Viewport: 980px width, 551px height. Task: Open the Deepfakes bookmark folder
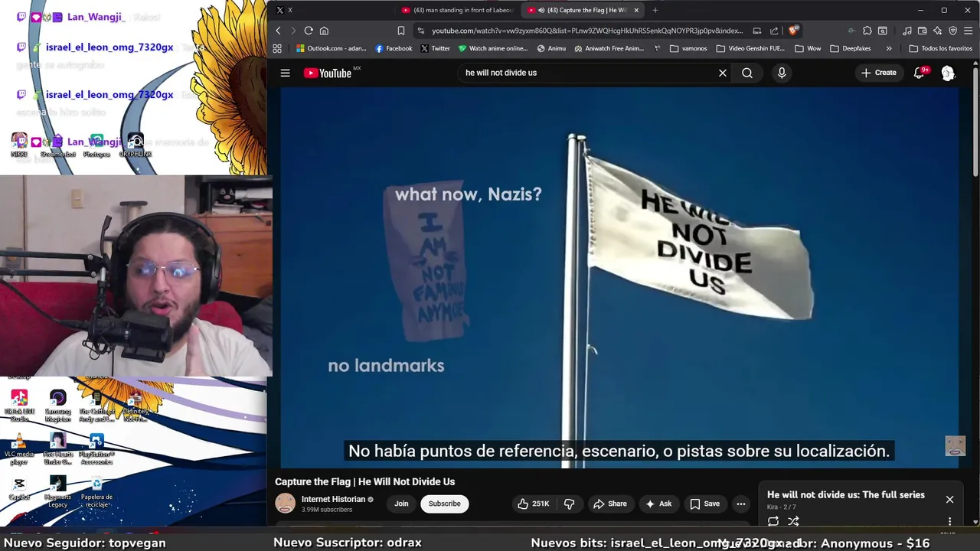(x=850, y=48)
